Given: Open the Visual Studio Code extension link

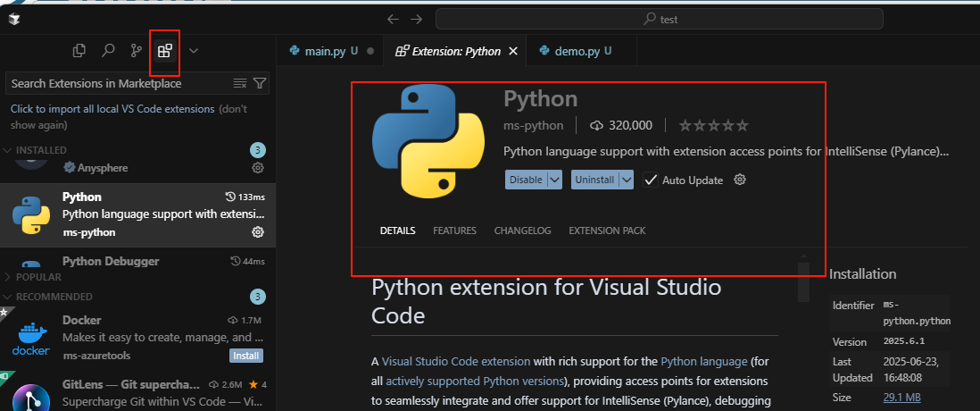Looking at the screenshot, I should (x=455, y=362).
